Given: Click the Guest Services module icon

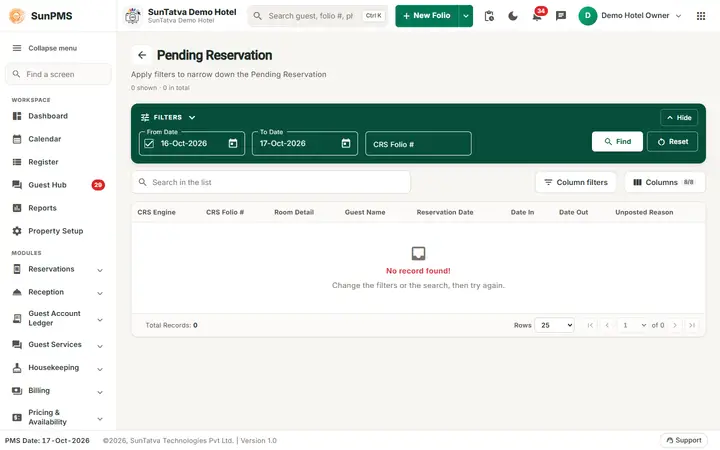Looking at the screenshot, I should [x=17, y=344].
